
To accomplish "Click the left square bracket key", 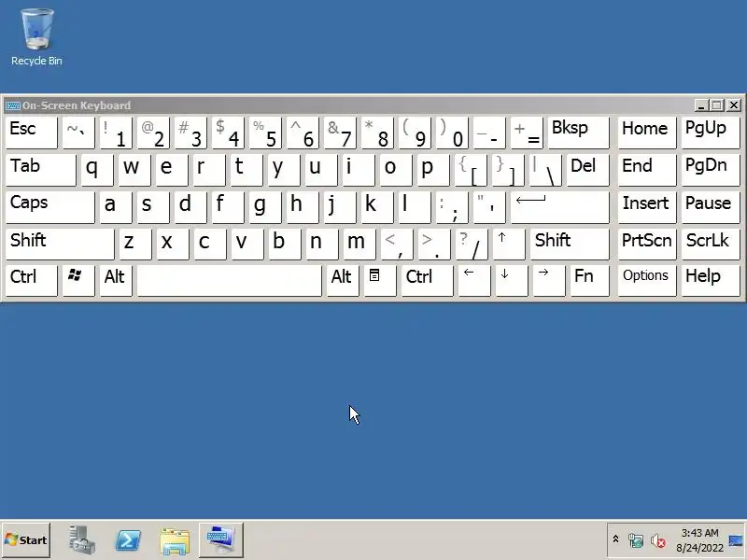I will tap(471, 170).
